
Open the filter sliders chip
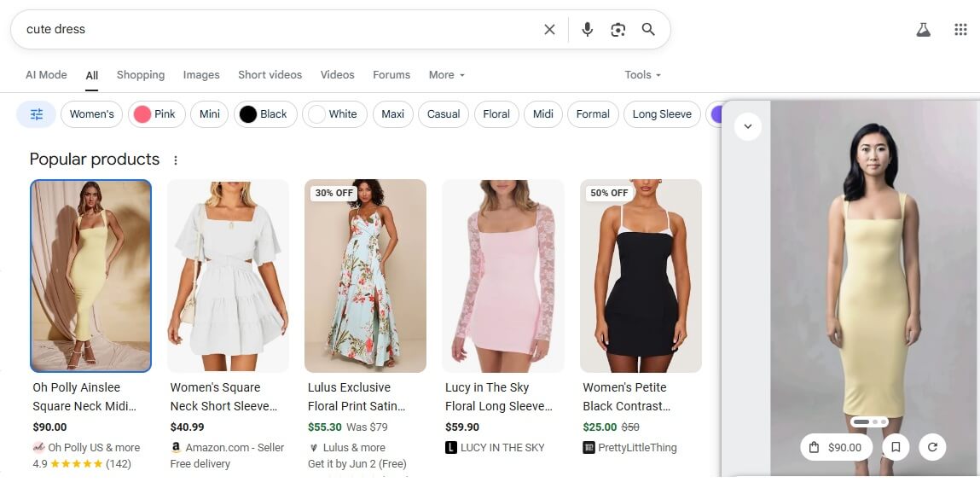pyautogui.click(x=37, y=114)
